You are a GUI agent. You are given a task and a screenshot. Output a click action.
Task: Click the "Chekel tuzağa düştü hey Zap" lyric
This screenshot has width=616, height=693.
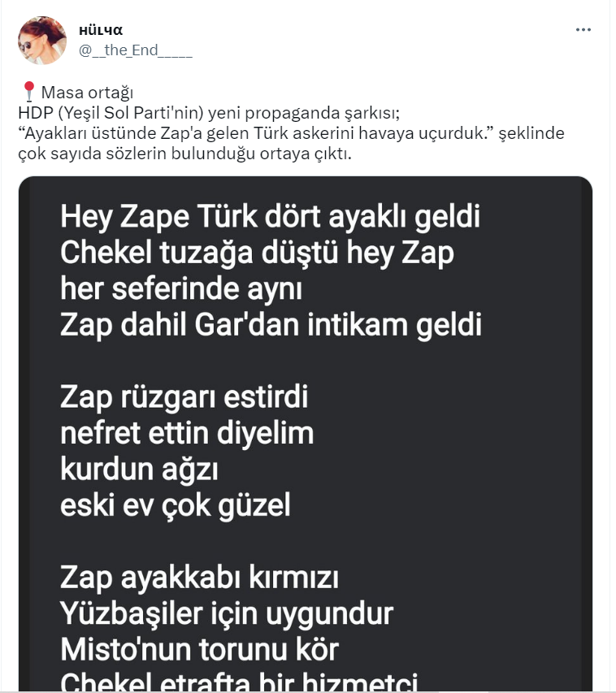tap(257, 253)
